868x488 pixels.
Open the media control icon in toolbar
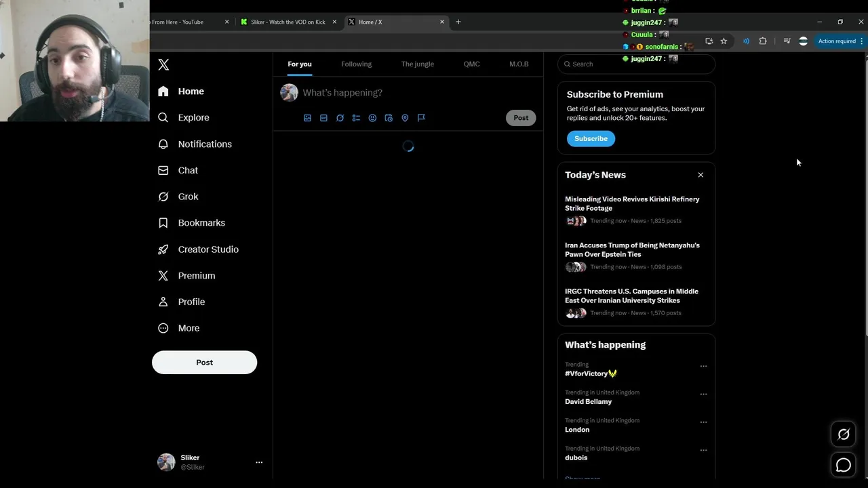787,41
